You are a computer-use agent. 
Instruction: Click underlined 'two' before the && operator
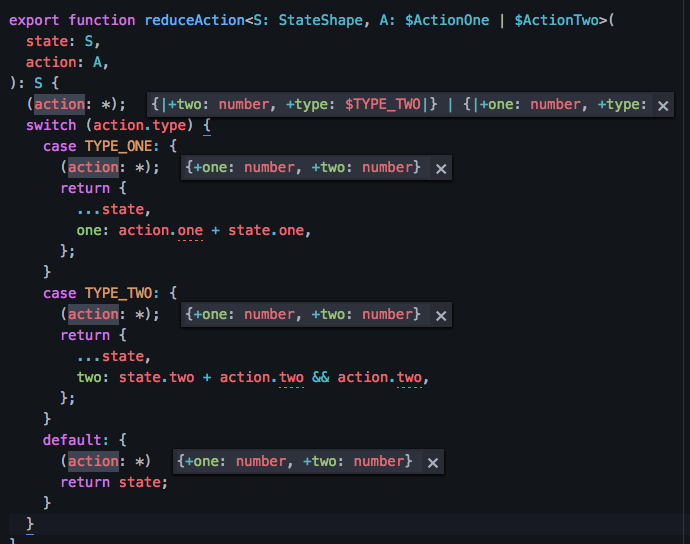pos(291,378)
